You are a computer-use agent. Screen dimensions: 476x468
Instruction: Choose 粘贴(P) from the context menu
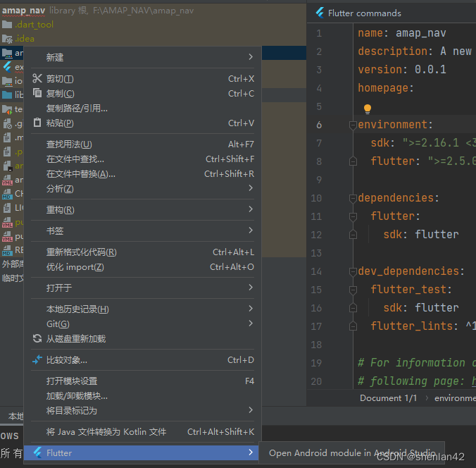pyautogui.click(x=142, y=123)
